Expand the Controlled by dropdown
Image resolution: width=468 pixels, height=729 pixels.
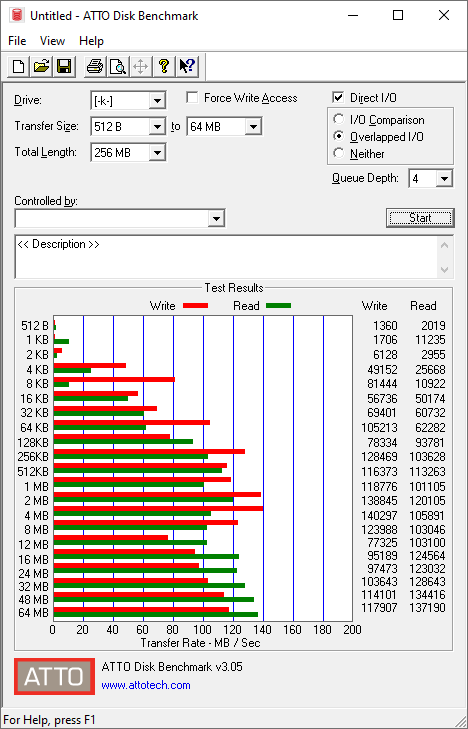click(x=216, y=219)
